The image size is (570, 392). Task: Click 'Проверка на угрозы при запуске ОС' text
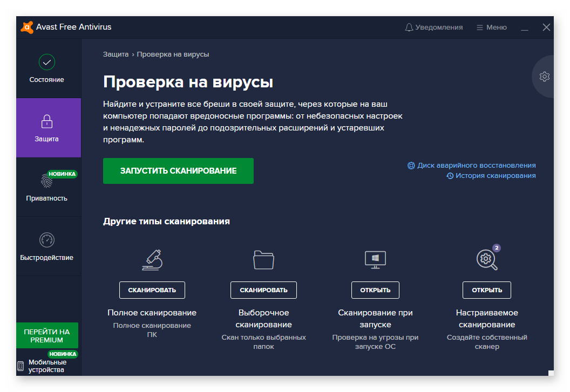pyautogui.click(x=375, y=342)
